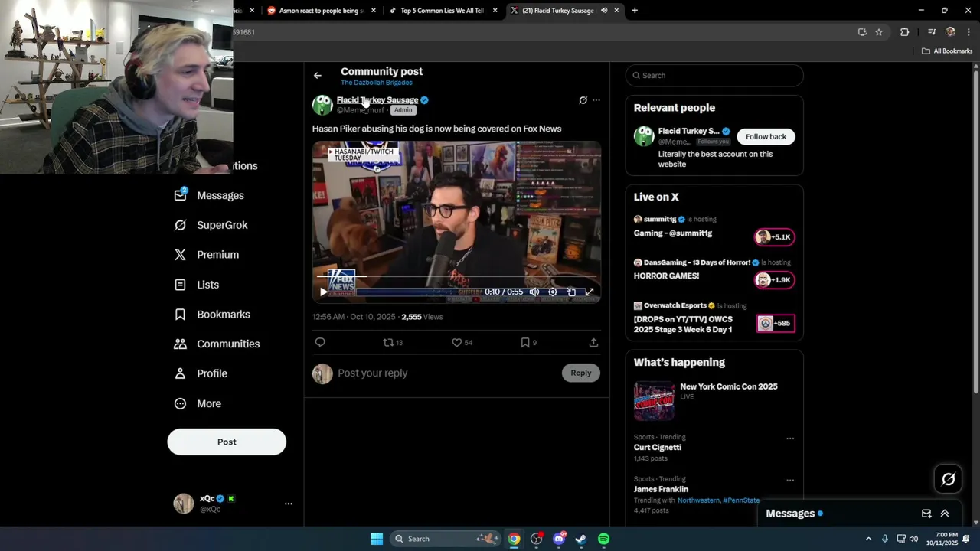Open the Windows Start menu
Image resolution: width=980 pixels, height=551 pixels.
[377, 539]
